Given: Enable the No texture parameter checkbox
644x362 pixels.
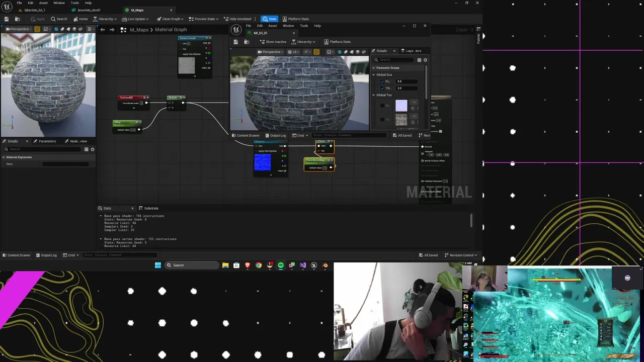Looking at the screenshot, I should (x=382, y=106).
